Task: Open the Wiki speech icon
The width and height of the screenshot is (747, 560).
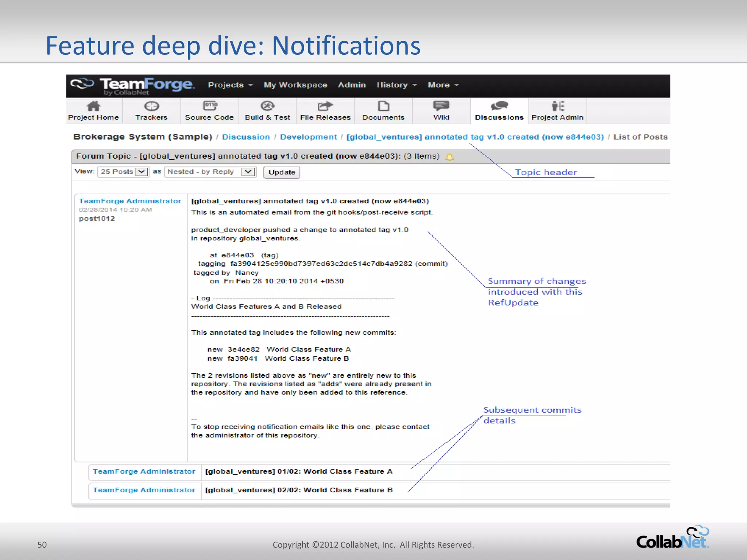Action: (x=441, y=106)
